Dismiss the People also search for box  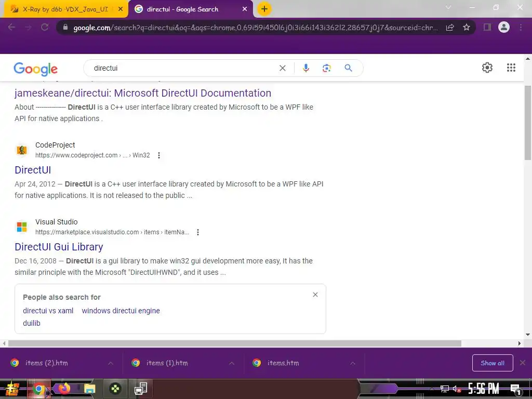click(315, 295)
